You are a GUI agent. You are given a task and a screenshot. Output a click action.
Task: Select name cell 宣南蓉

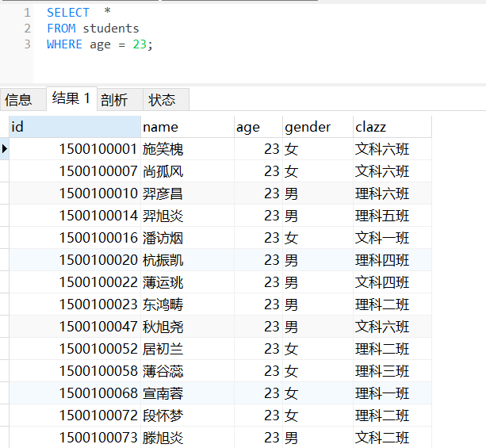click(188, 393)
